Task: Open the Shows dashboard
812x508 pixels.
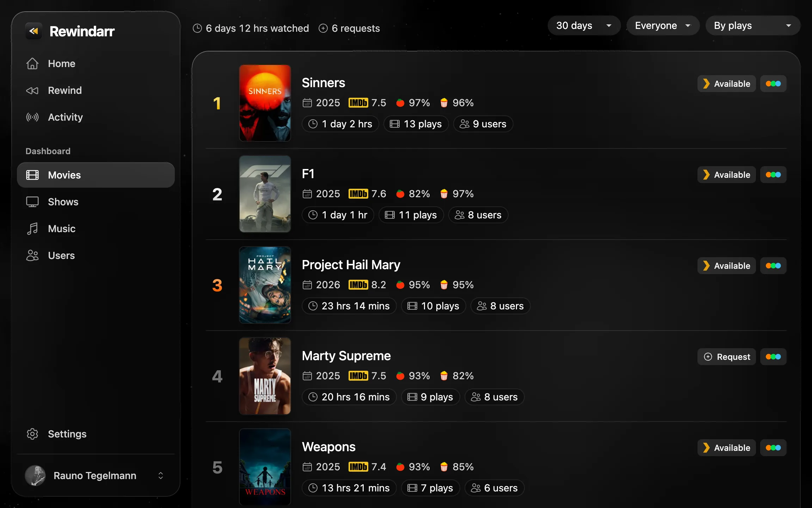Action: (x=96, y=202)
